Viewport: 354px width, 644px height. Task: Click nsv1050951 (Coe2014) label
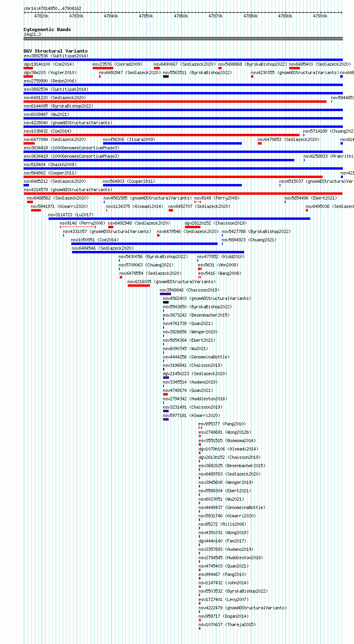click(x=95, y=240)
